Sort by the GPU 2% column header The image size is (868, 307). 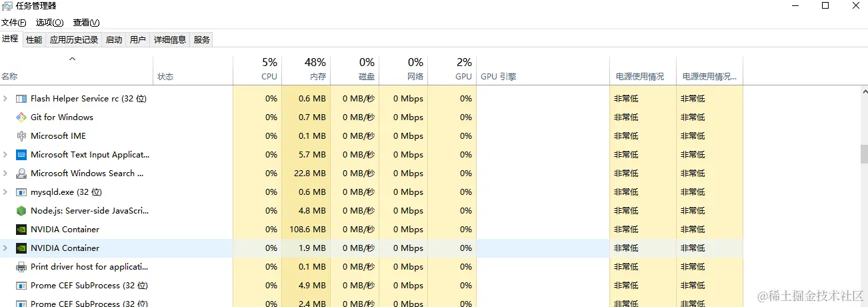click(452, 70)
